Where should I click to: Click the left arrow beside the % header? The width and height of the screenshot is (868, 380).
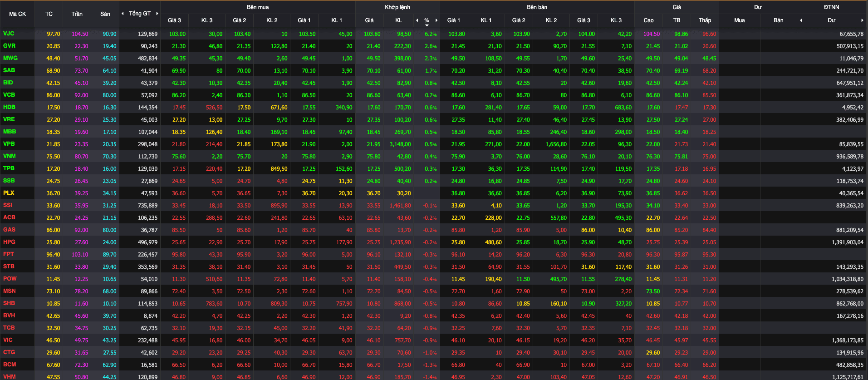pyautogui.click(x=417, y=20)
